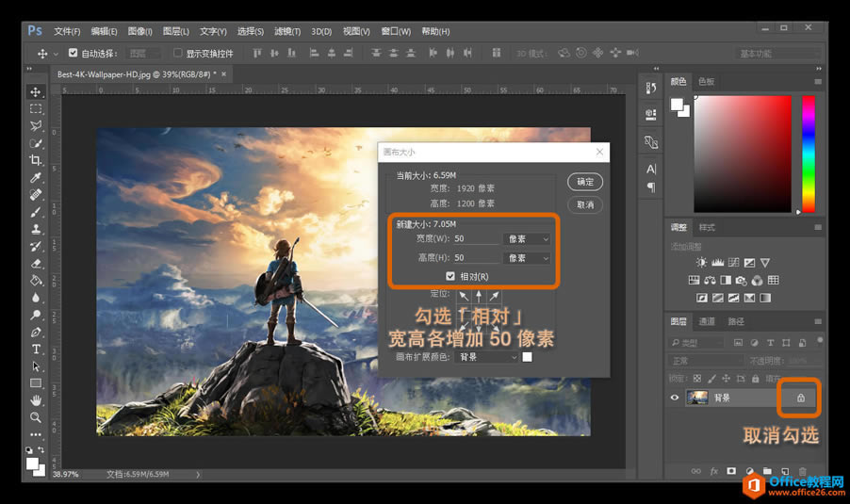
Task: Open the layer filter 类型 dropdown
Action: (696, 343)
